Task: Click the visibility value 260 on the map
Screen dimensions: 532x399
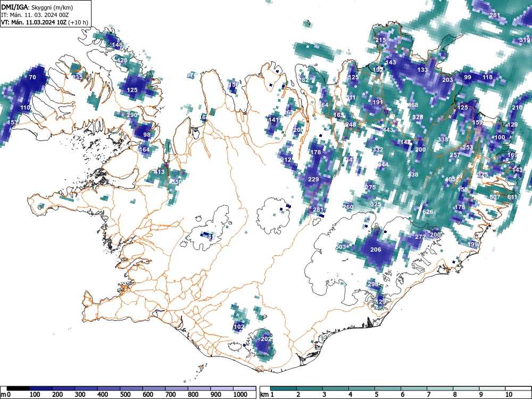Action: 348,207
